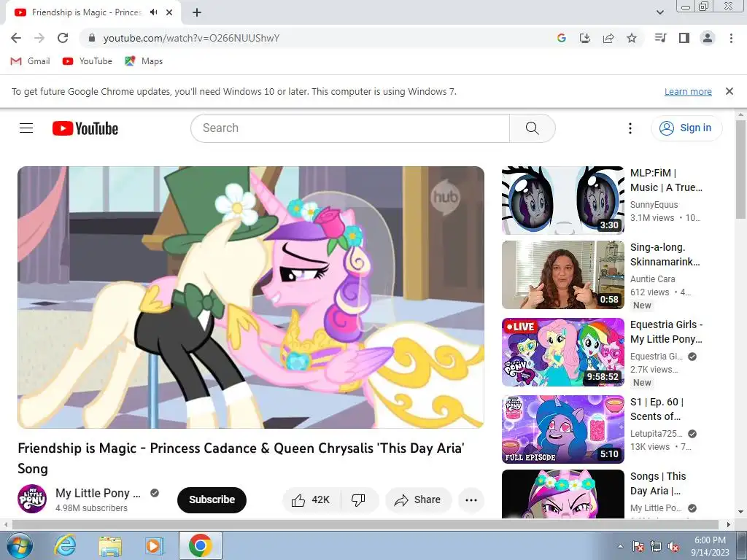Open more actions ellipsis under the video
747x560 pixels.
click(x=471, y=499)
